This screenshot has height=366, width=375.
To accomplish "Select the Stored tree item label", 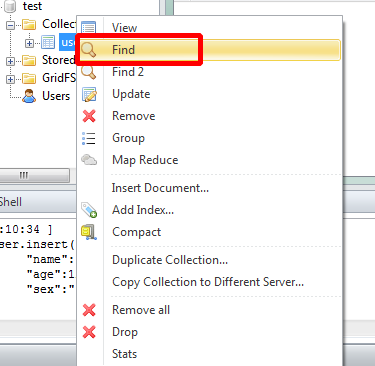I will click(x=59, y=60).
